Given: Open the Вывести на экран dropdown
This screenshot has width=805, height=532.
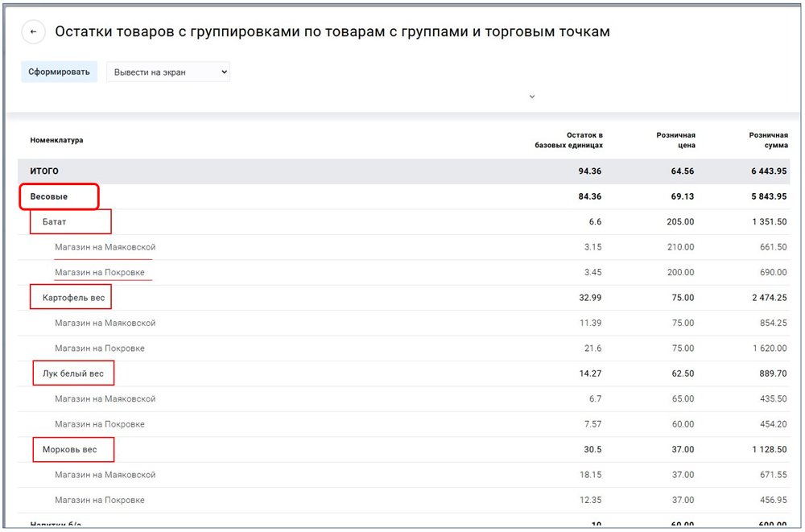Looking at the screenshot, I should (x=168, y=72).
